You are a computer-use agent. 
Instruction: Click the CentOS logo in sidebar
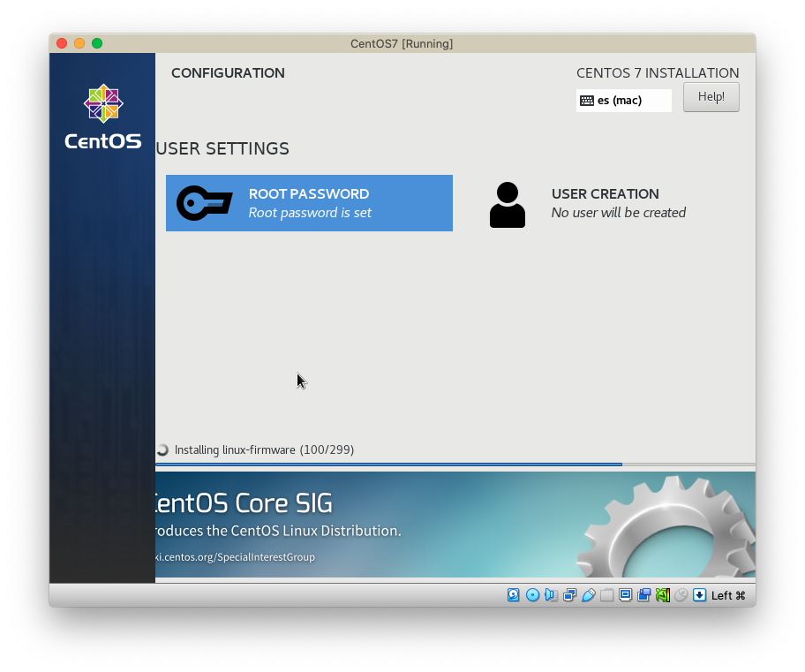point(103,117)
